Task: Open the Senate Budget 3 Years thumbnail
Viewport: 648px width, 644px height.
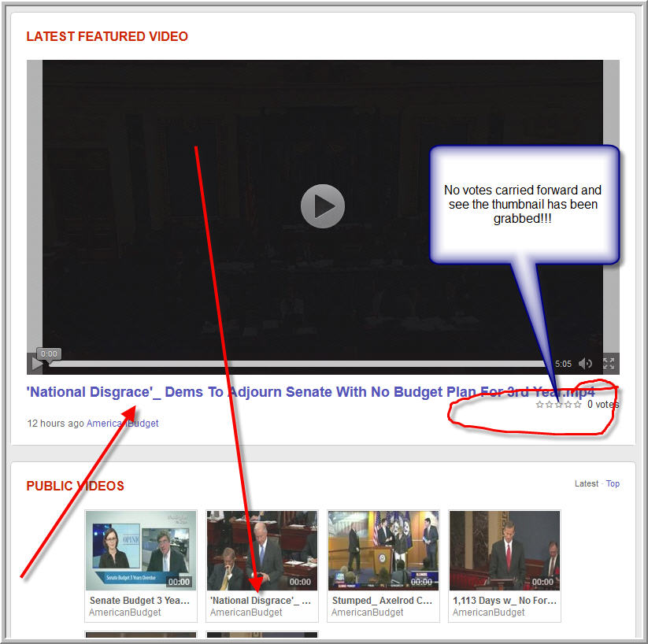Action: [141, 550]
